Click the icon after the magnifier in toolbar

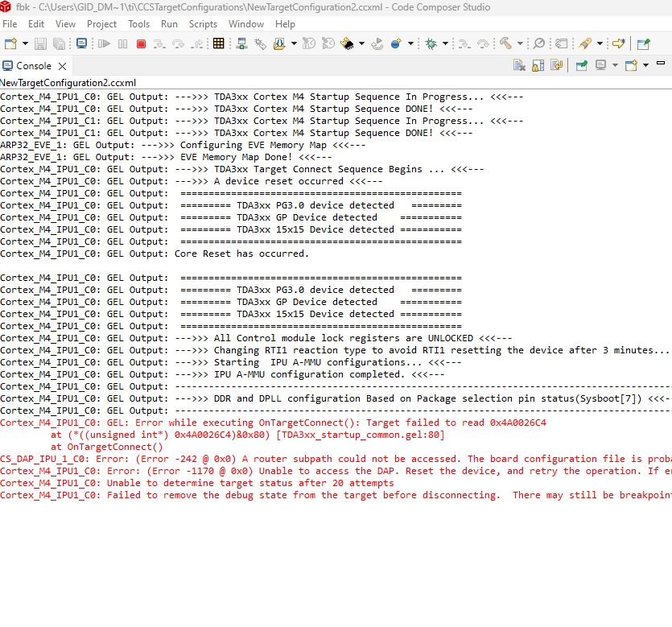561,43
